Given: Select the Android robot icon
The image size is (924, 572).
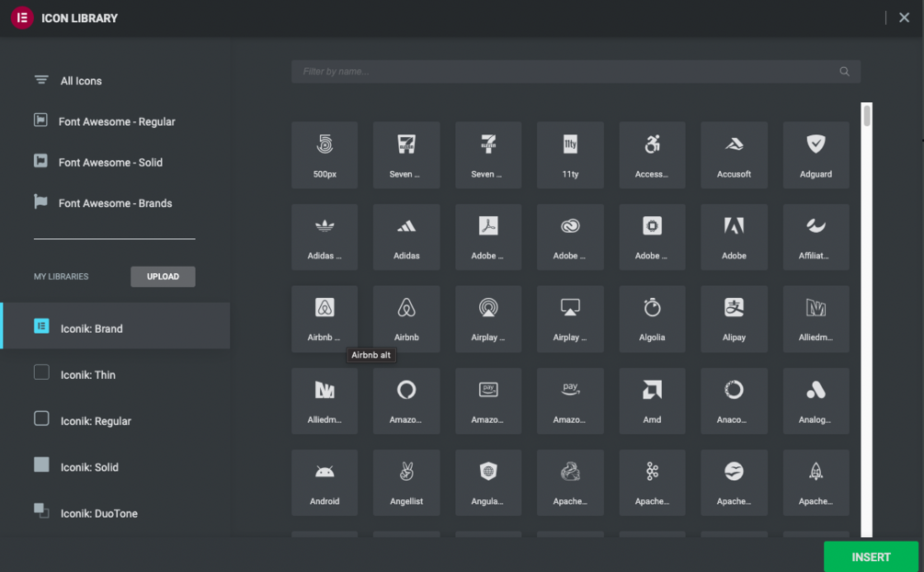Looking at the screenshot, I should (325, 483).
